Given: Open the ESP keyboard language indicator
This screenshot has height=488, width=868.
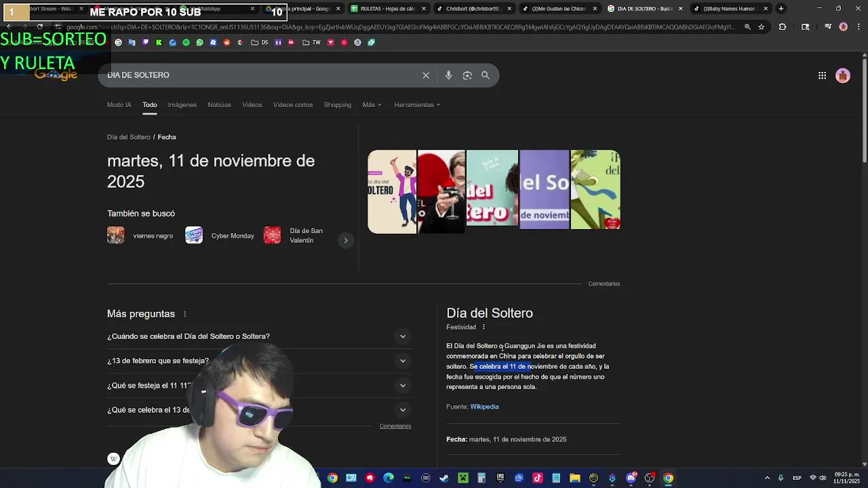Looking at the screenshot, I should 797,478.
